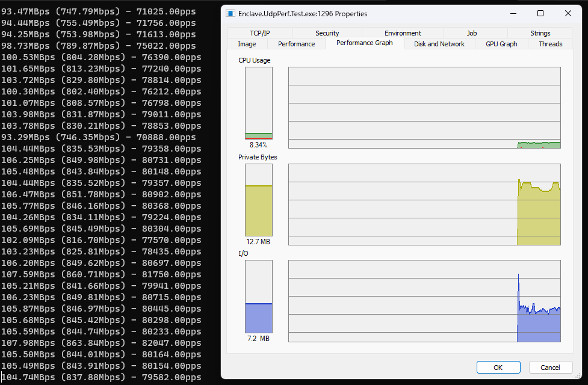The width and height of the screenshot is (588, 385).
Task: Maximize the Properties window
Action: click(540, 13)
